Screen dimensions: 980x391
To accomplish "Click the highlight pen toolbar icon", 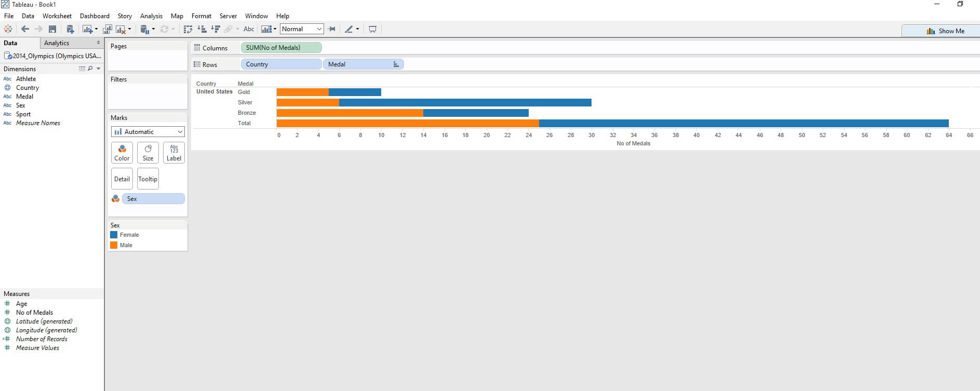I will pos(349,29).
